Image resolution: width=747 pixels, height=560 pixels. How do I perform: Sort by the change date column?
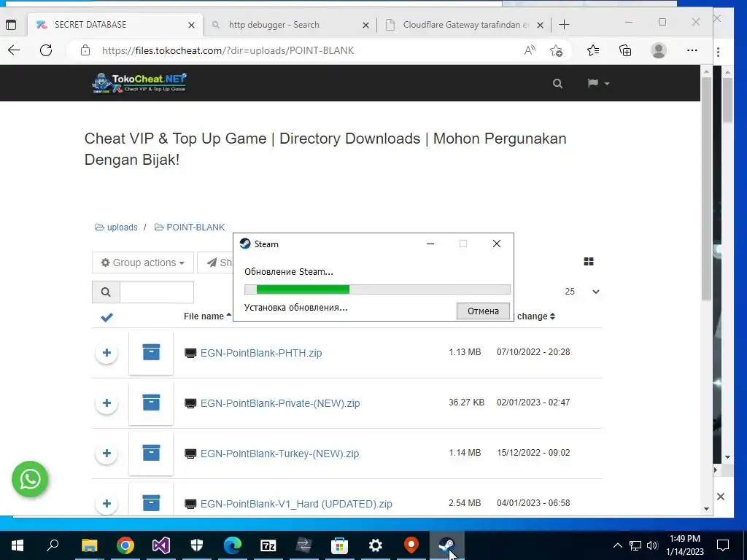[536, 316]
